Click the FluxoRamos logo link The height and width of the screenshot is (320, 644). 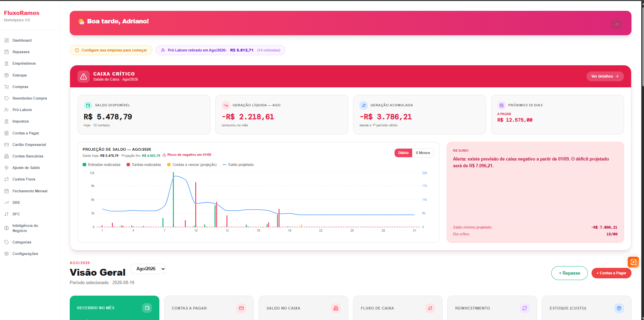22,13
